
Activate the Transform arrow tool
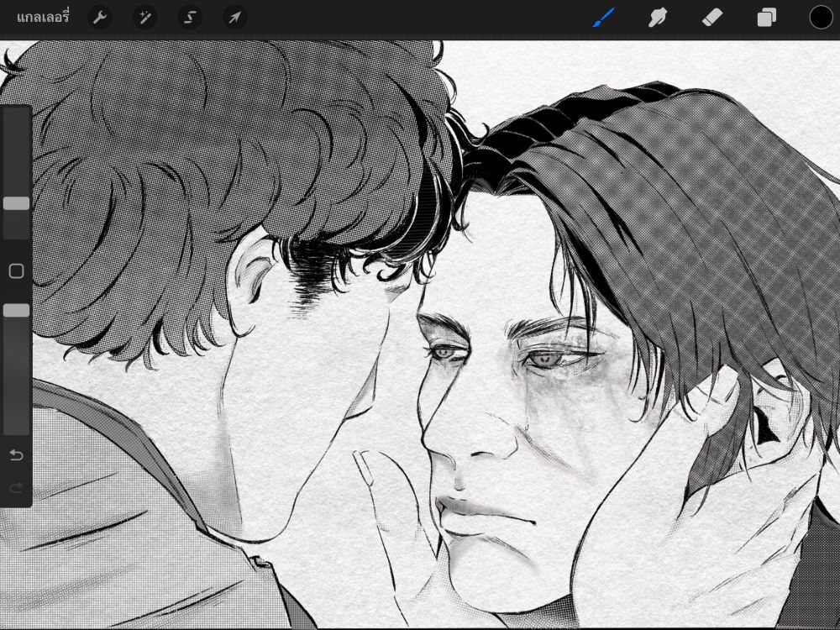tap(234, 18)
